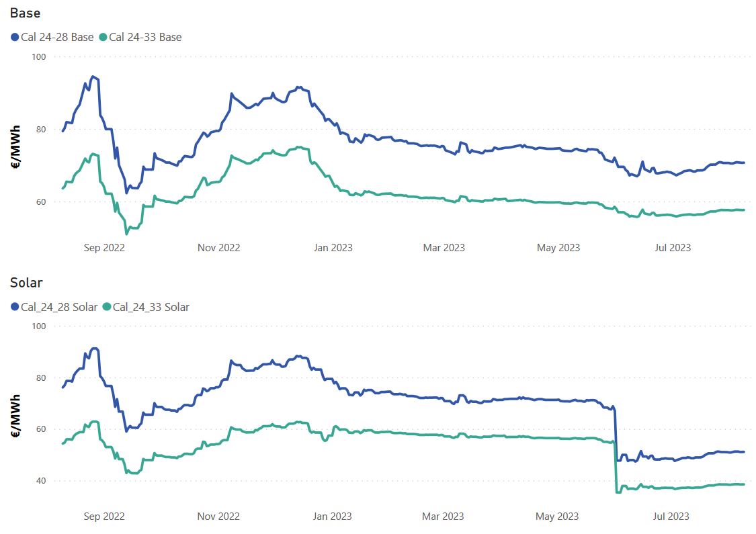Image resolution: width=756 pixels, height=534 pixels.
Task: Click the green Cal_24_33 Solar legend dot
Action: point(106,307)
